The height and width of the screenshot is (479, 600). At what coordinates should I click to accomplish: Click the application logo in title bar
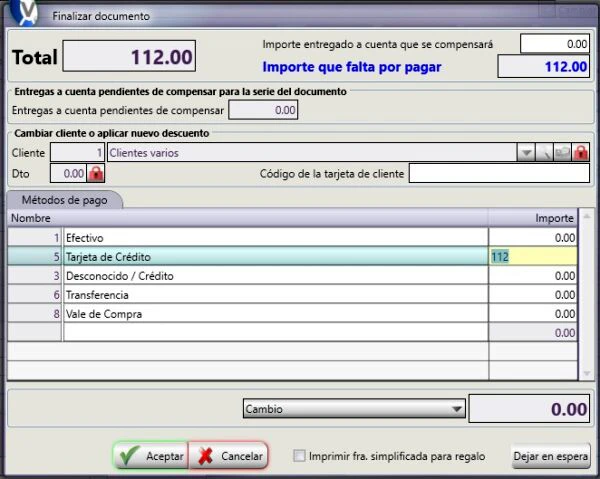point(24,12)
